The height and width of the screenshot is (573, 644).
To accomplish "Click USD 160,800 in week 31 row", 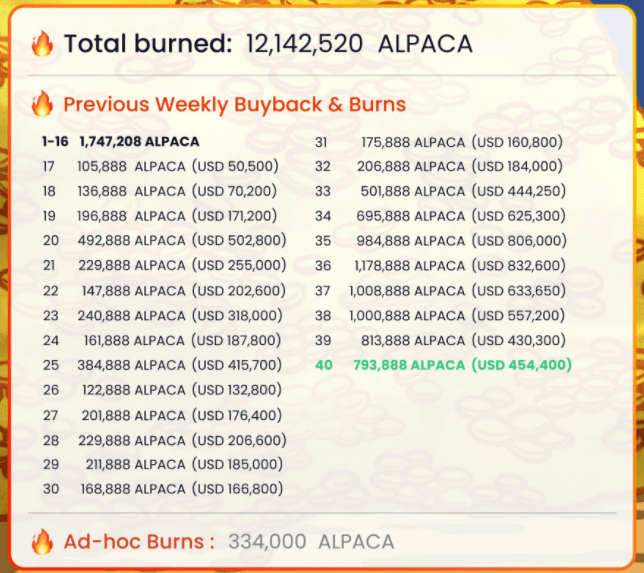I will (x=518, y=143).
